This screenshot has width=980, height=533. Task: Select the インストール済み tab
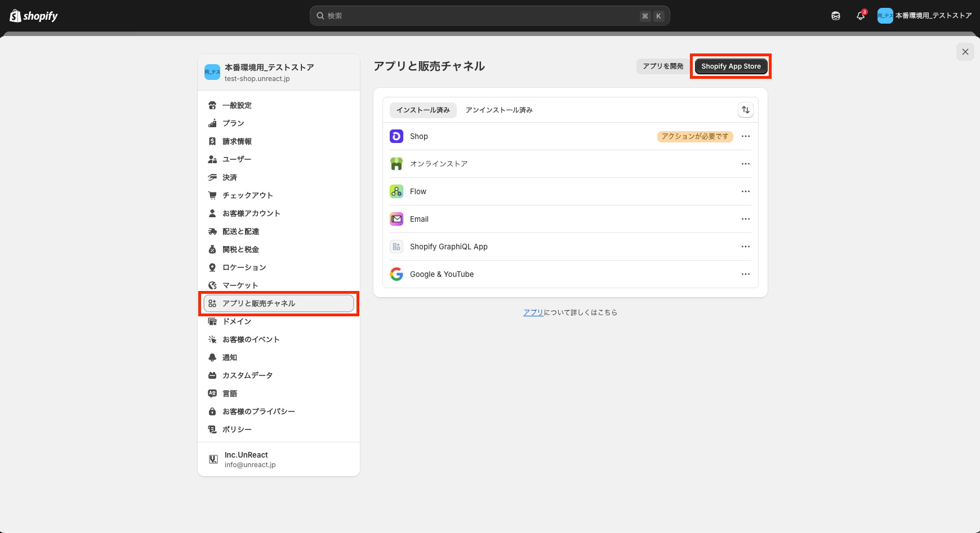(x=423, y=110)
